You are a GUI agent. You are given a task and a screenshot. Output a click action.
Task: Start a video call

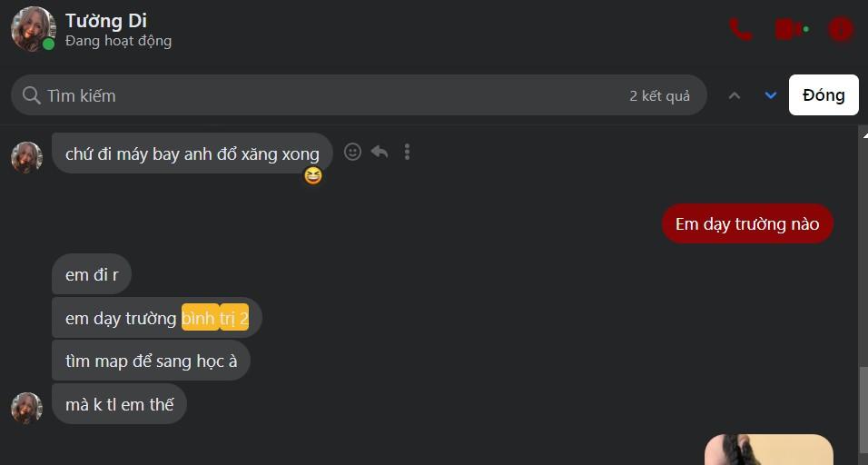pos(790,30)
